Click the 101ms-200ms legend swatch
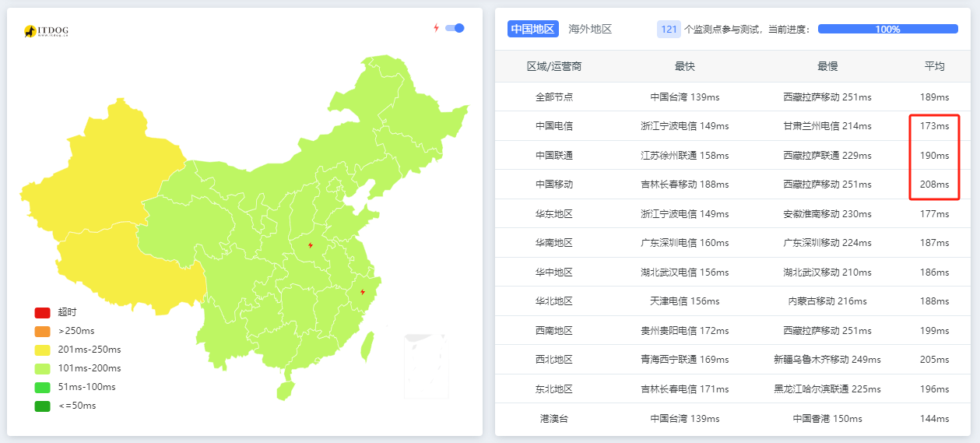 tap(42, 368)
